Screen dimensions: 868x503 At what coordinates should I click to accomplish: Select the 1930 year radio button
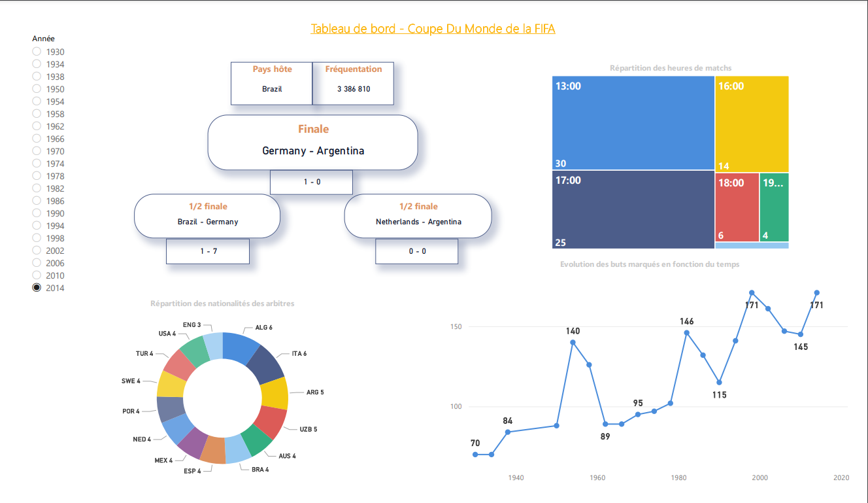pyautogui.click(x=37, y=52)
